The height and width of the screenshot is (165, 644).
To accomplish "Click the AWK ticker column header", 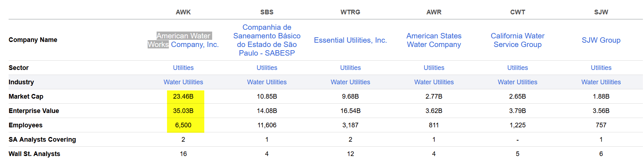I will (x=183, y=12).
